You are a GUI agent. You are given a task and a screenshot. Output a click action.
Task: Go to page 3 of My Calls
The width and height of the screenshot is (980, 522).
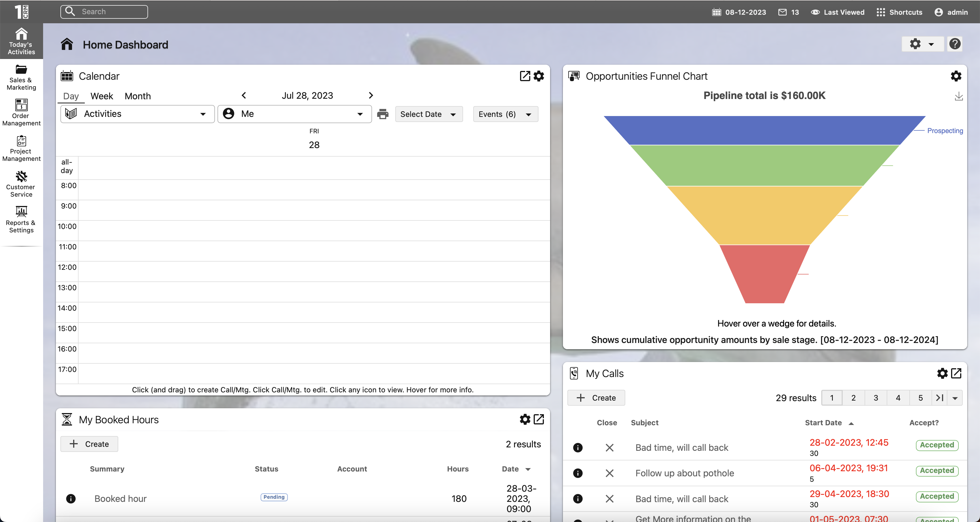pos(875,397)
